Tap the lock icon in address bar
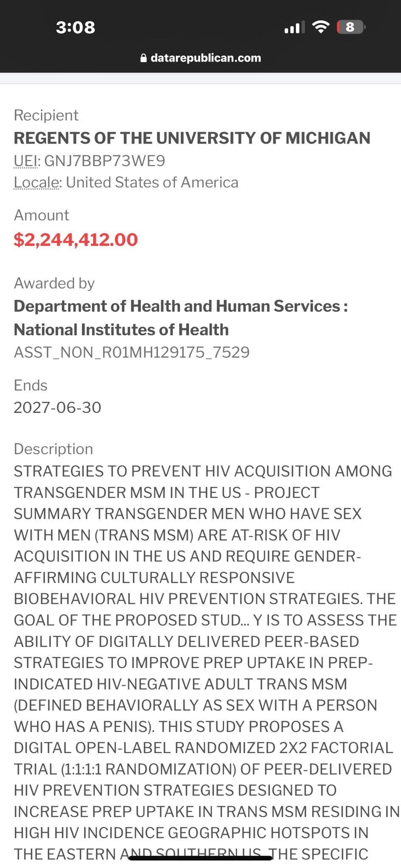This screenshot has width=401, height=868. pos(143,58)
